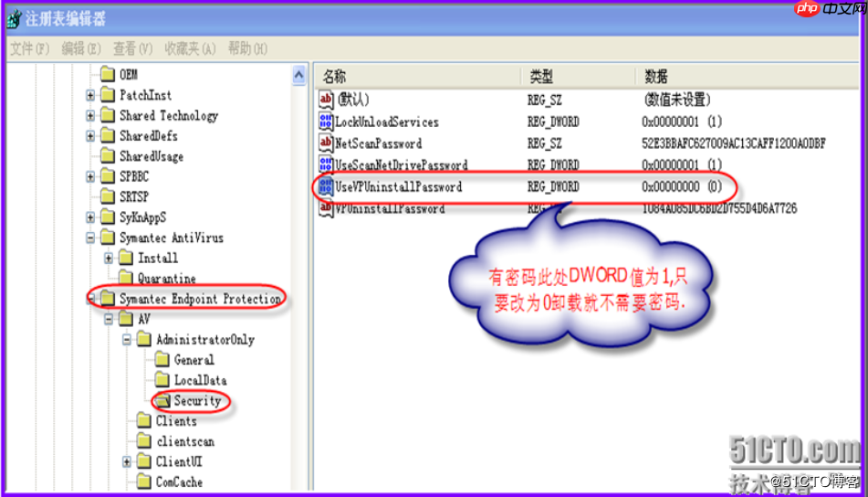Click the PatchInst folder icon
This screenshot has height=497, width=868.
[108, 95]
